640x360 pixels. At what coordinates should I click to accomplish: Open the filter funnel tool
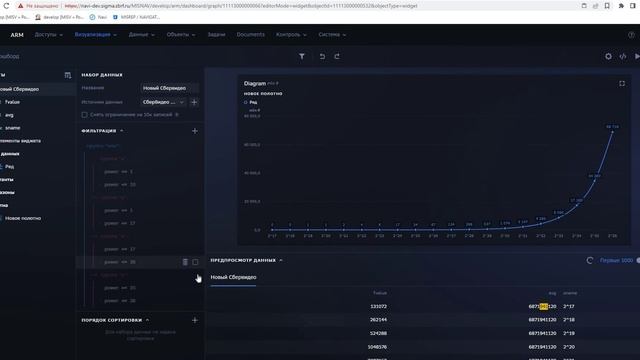(x=302, y=56)
